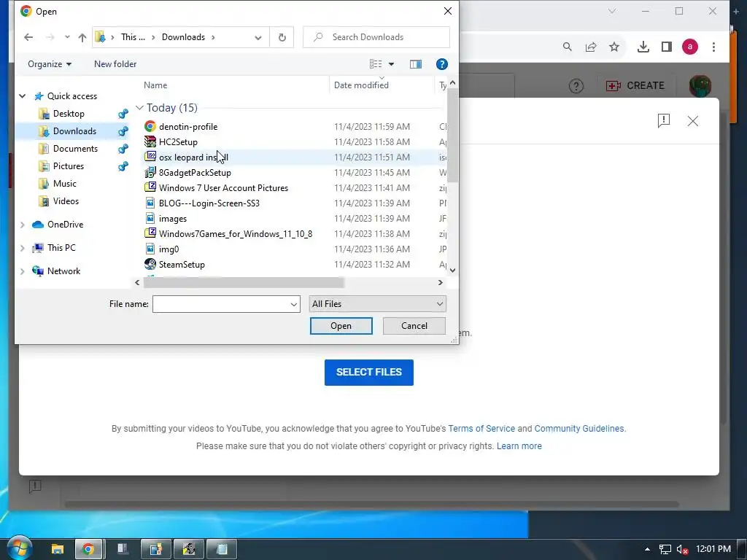Select Pictures in the navigation pane
The height and width of the screenshot is (560, 747).
coord(68,166)
